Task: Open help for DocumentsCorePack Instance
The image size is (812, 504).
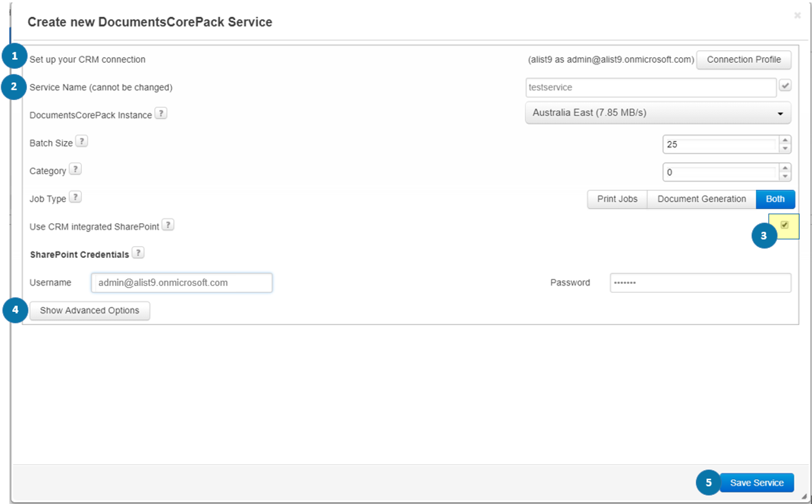Action: tap(160, 114)
